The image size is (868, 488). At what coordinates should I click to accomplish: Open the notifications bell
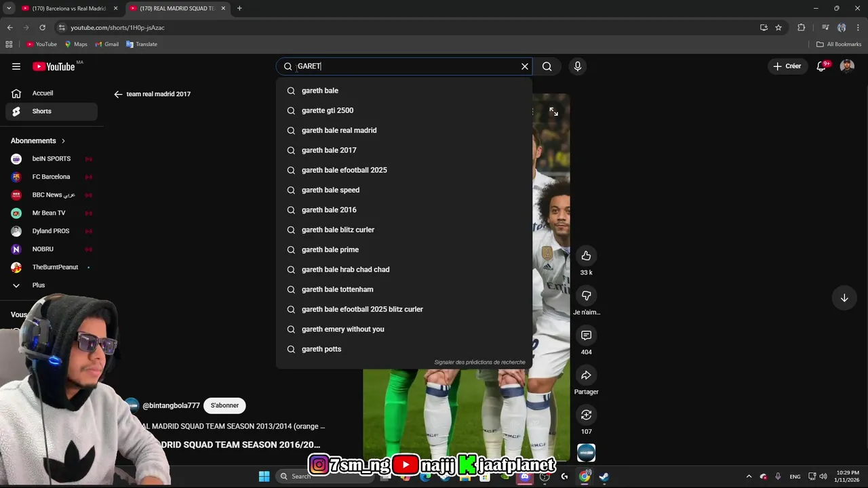click(822, 66)
